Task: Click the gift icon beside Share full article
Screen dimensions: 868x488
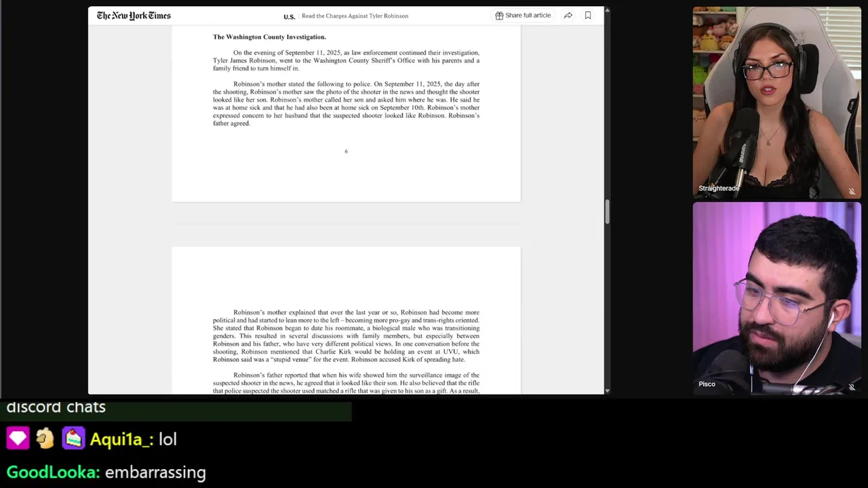Action: (499, 16)
